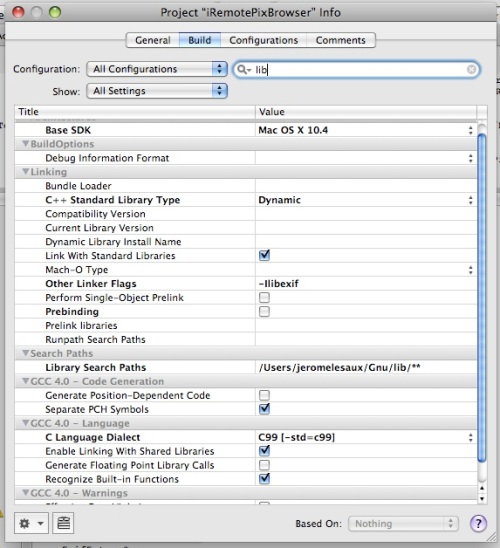500x548 pixels.
Task: Switch to the Configurations tab
Action: coord(263,40)
